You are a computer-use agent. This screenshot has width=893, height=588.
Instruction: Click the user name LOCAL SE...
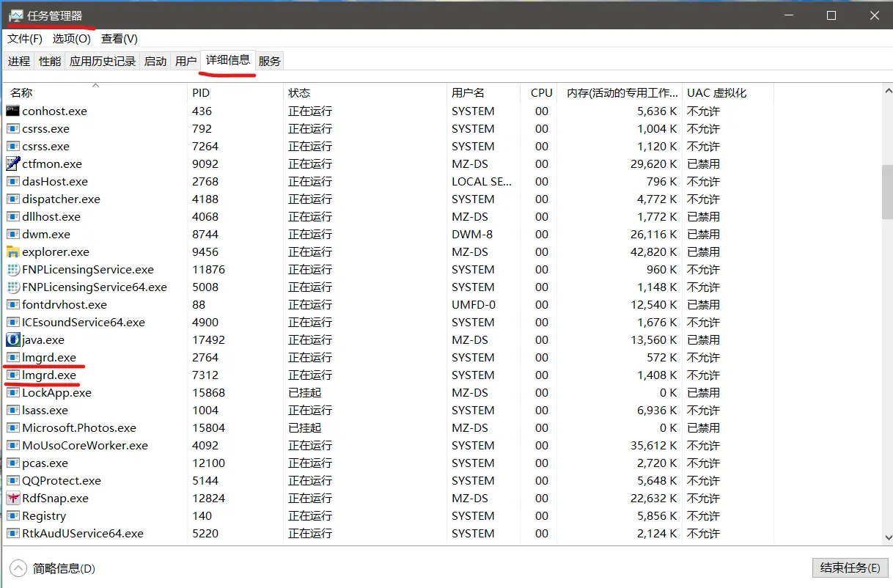(x=482, y=181)
